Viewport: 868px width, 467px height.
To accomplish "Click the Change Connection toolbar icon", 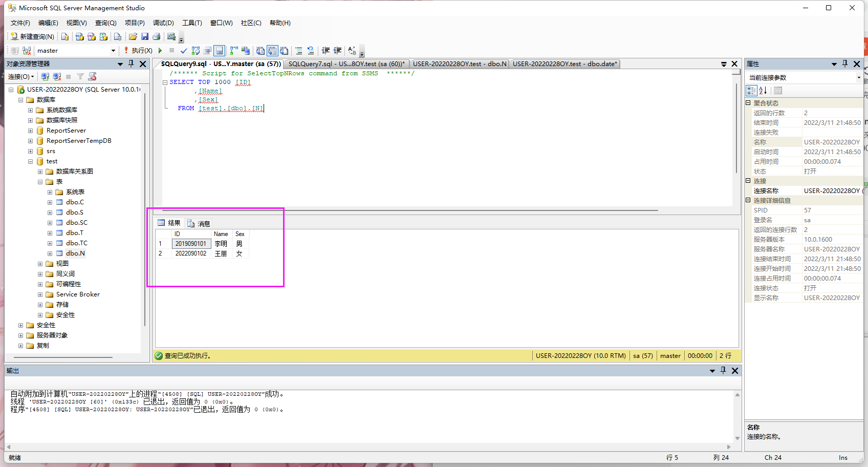I will (27, 51).
